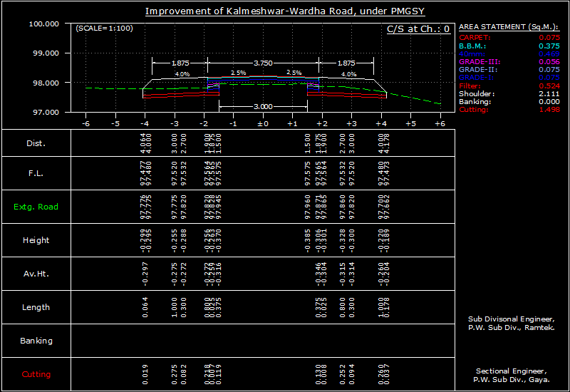Viewport: 570px width, 392px height.
Task: Select 'P.W. Sub Div., Gaya.' text
Action: (512, 380)
